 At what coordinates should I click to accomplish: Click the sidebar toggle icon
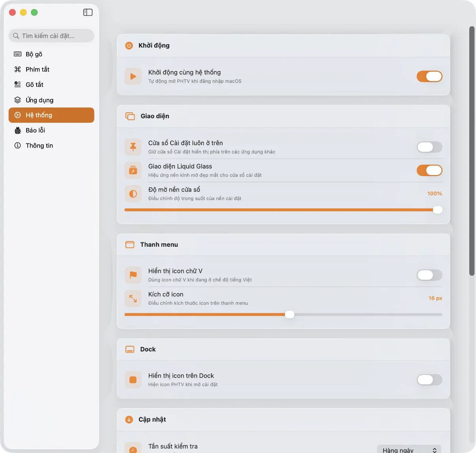pyautogui.click(x=88, y=12)
